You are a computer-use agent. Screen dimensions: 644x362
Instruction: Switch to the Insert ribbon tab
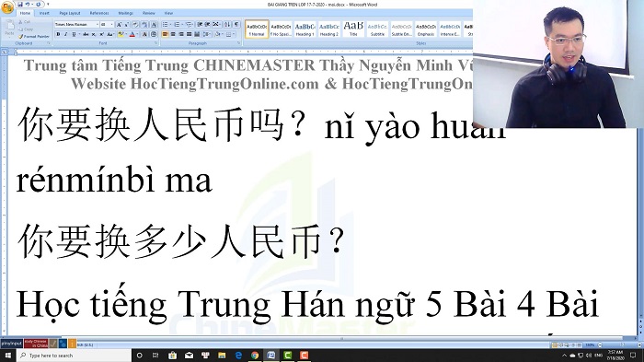[x=44, y=13]
